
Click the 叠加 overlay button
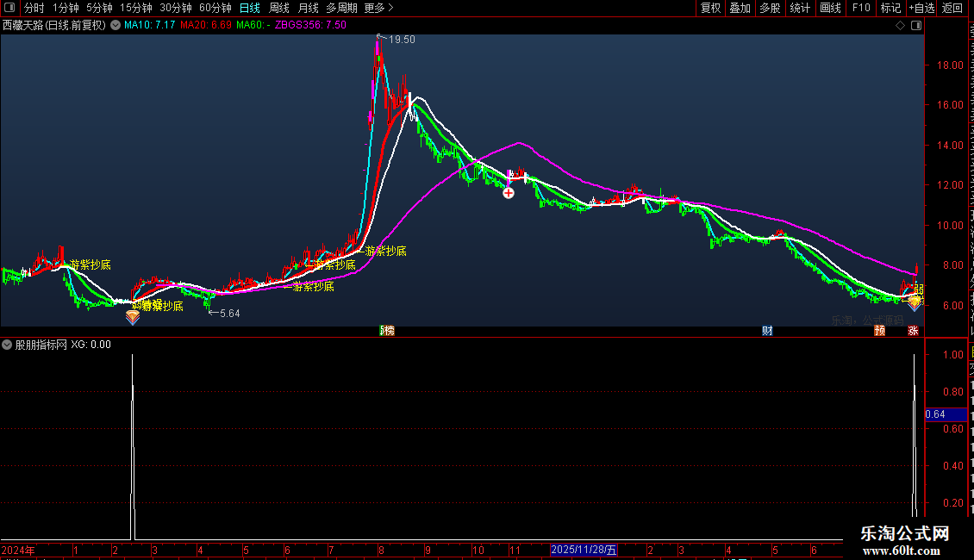pos(740,8)
